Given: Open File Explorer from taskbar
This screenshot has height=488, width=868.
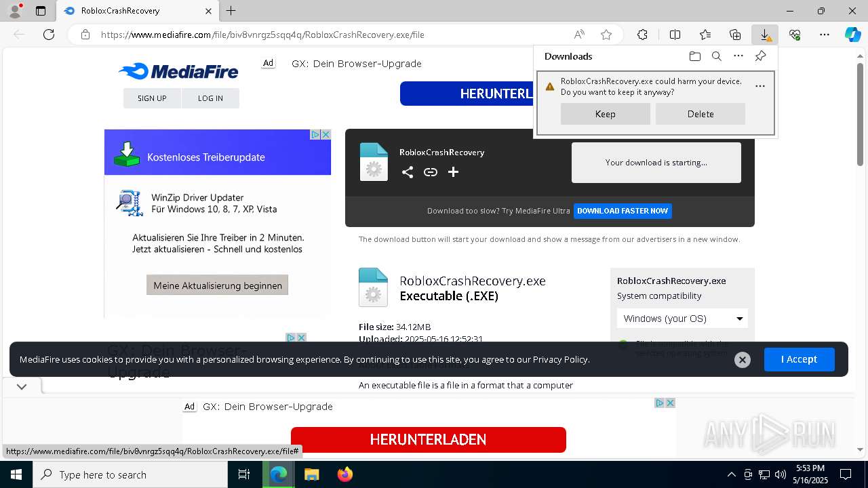Looking at the screenshot, I should pos(311,474).
